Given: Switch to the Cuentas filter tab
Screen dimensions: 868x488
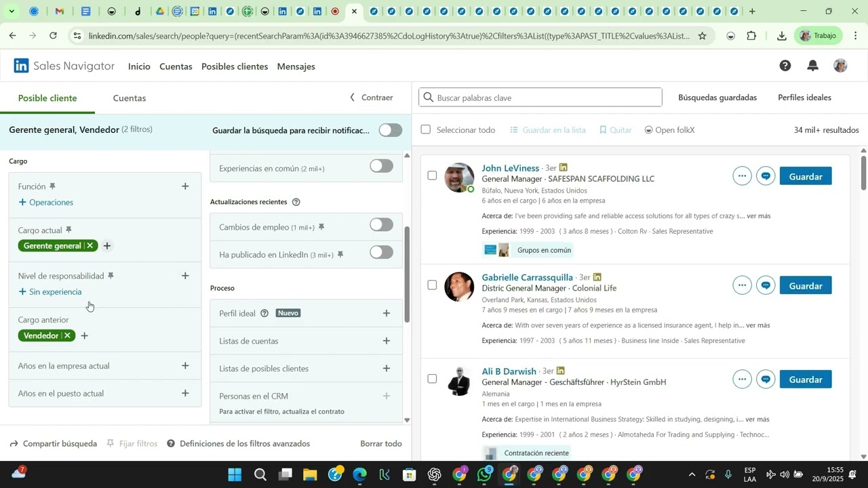Looking at the screenshot, I should [130, 98].
